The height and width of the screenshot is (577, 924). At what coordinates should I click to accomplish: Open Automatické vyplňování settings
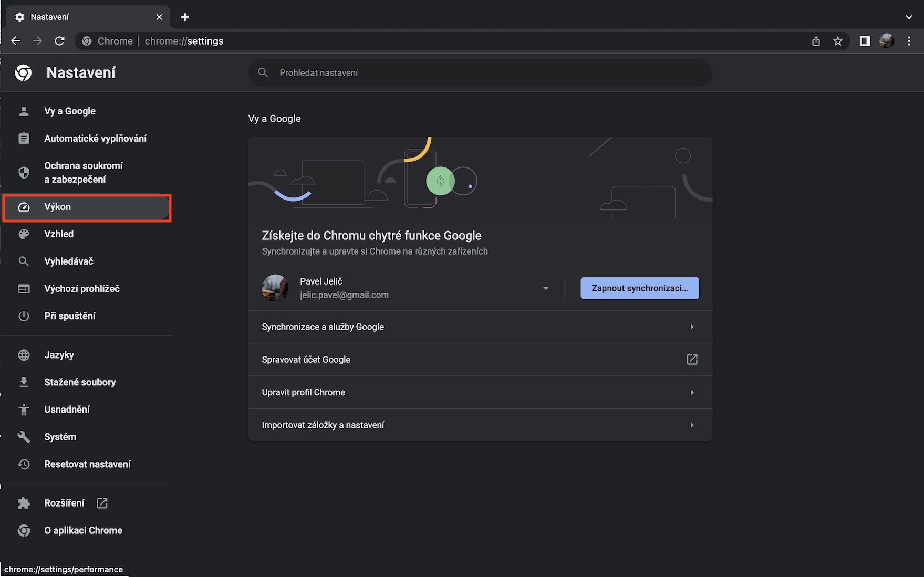tap(95, 138)
